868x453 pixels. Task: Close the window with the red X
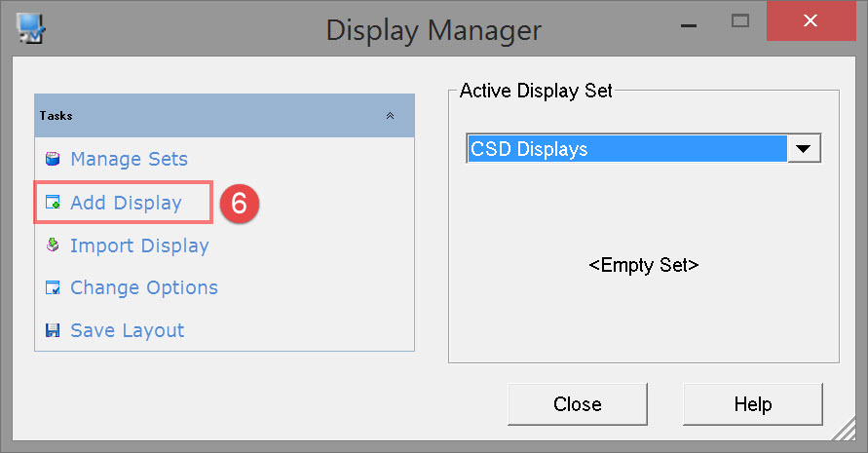point(811,20)
